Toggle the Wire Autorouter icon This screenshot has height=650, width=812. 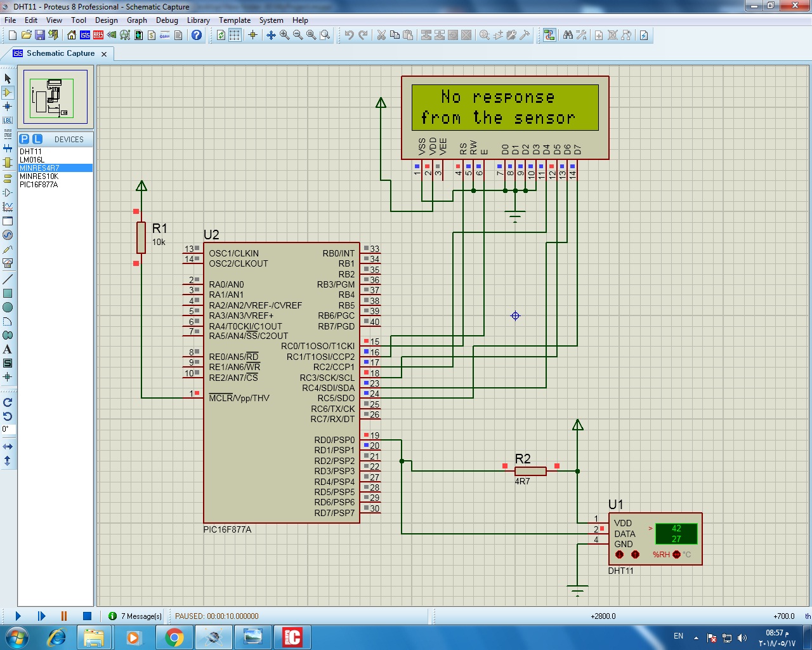click(549, 35)
